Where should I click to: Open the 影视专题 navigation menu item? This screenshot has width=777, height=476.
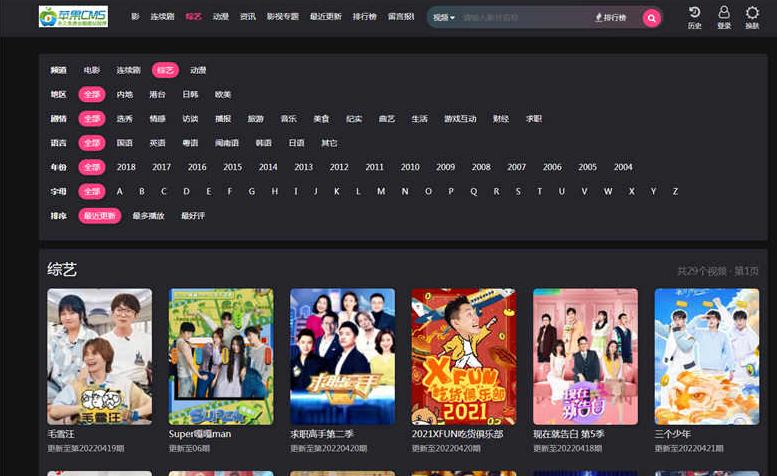[284, 18]
